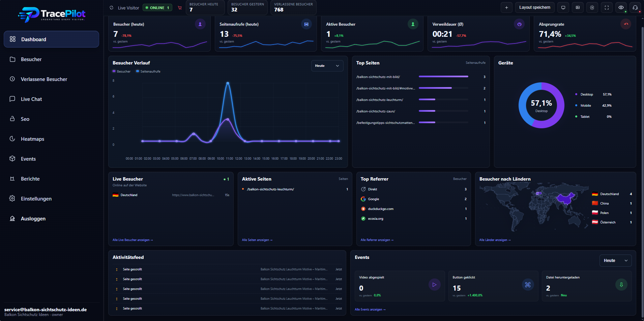The image size is (644, 321).
Task: Toggle Besucher series in chart legend
Action: pyautogui.click(x=121, y=72)
